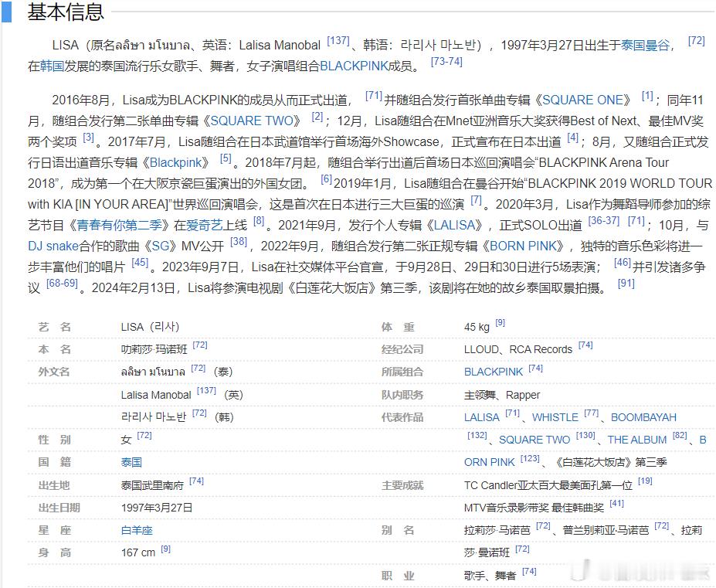Image resolution: width=716 pixels, height=588 pixels.
Task: Open citation [45] after 唱片
Action: [140, 263]
